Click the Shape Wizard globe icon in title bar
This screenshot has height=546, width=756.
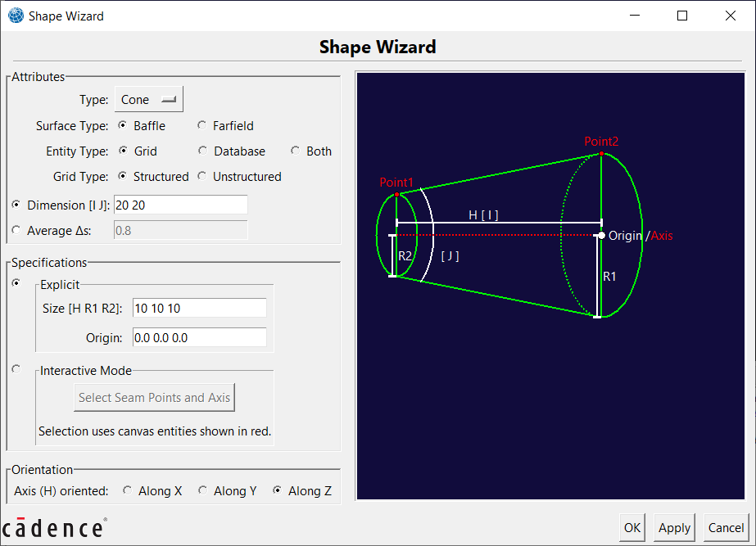pyautogui.click(x=16, y=15)
